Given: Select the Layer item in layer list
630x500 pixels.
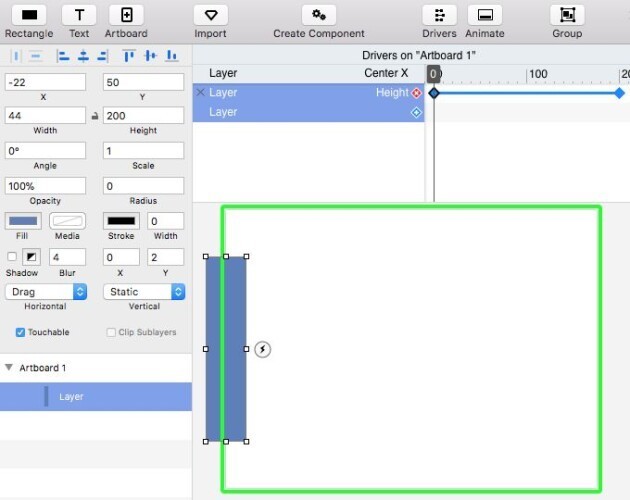Looking at the screenshot, I should point(96,397).
